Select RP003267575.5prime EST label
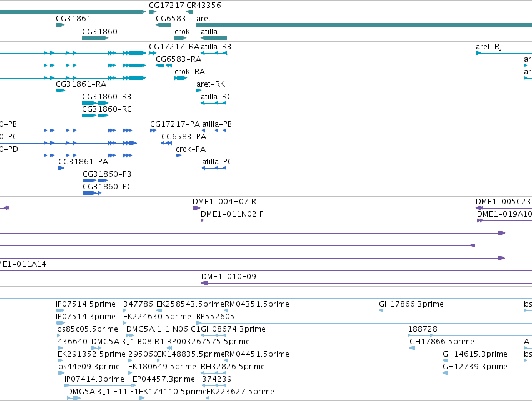Image resolution: width=532 pixels, height=401 pixels. coord(208,342)
